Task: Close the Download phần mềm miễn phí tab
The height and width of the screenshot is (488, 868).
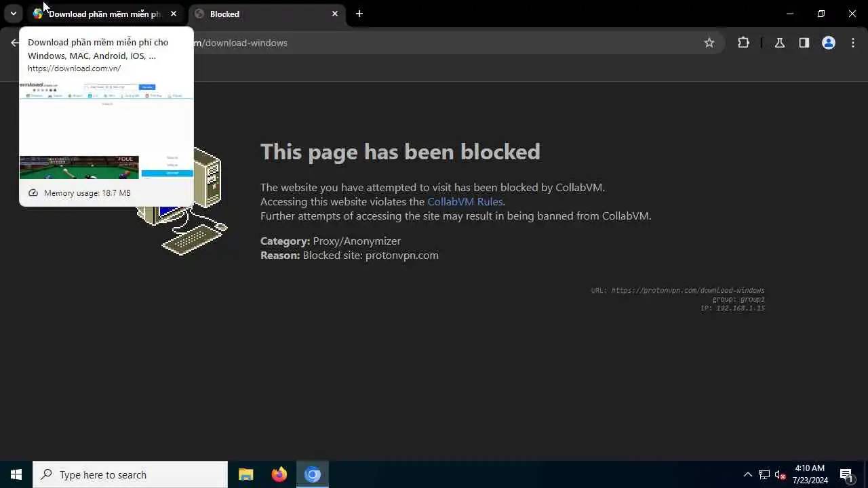Action: coord(174,14)
